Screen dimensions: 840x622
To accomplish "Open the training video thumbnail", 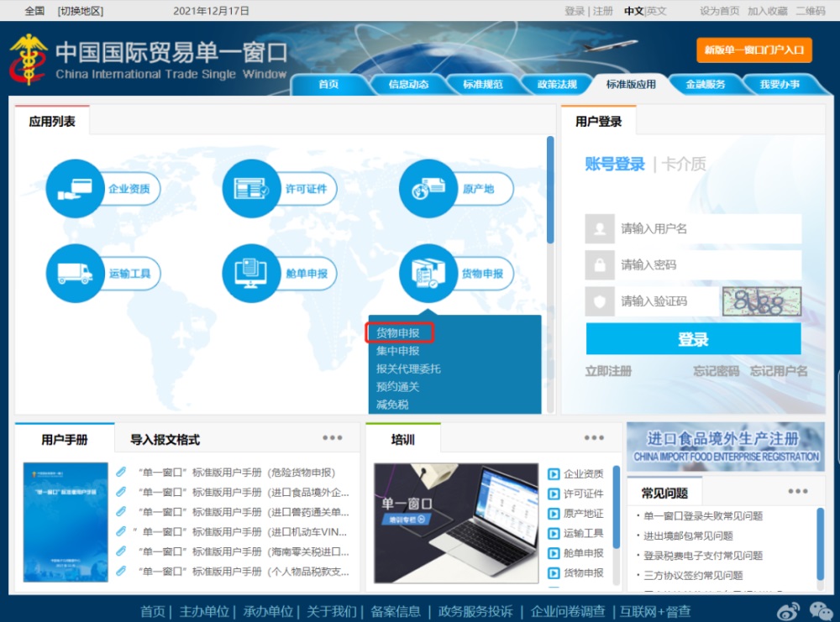I will pyautogui.click(x=456, y=523).
